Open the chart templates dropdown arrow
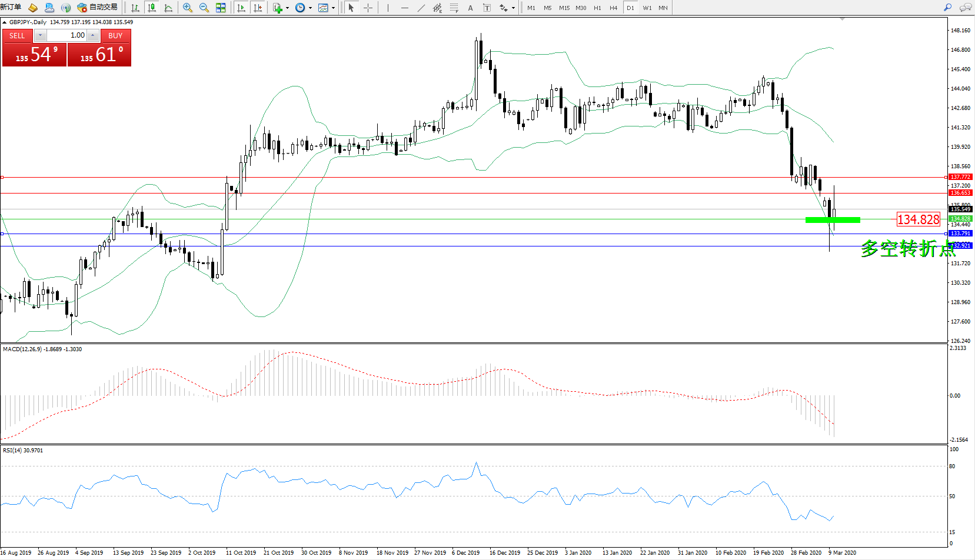The height and width of the screenshot is (560, 975). [334, 8]
